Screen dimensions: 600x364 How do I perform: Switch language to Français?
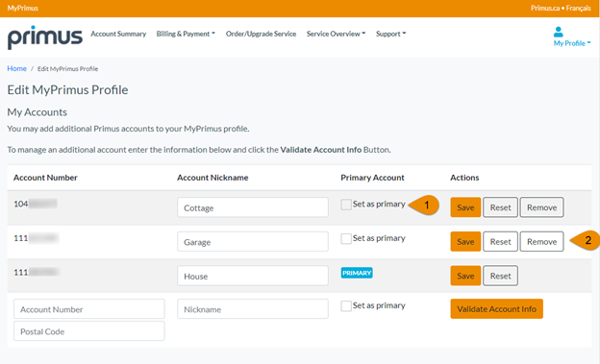click(x=578, y=8)
